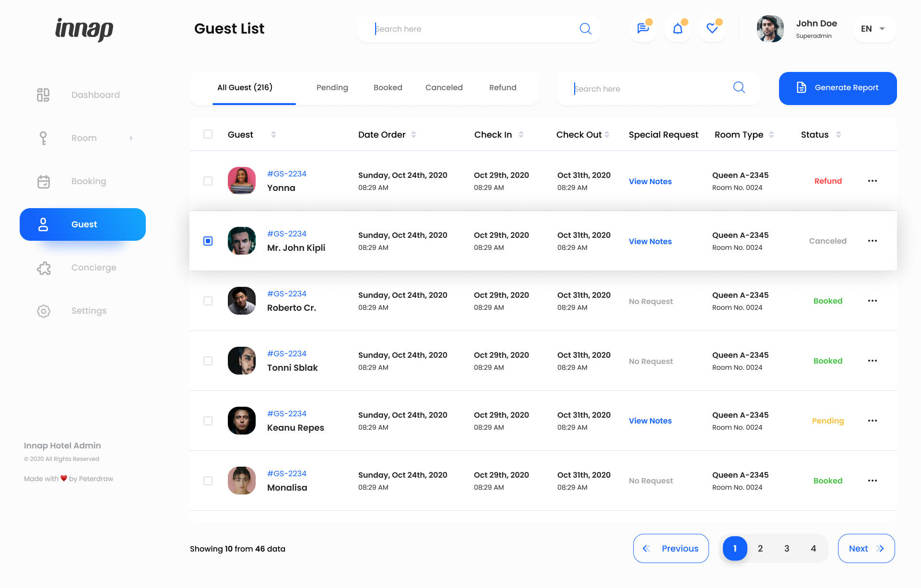Screen dimensions: 921x588
Task: Uncheck the Mr. John Kipli row checkbox
Action: (208, 241)
